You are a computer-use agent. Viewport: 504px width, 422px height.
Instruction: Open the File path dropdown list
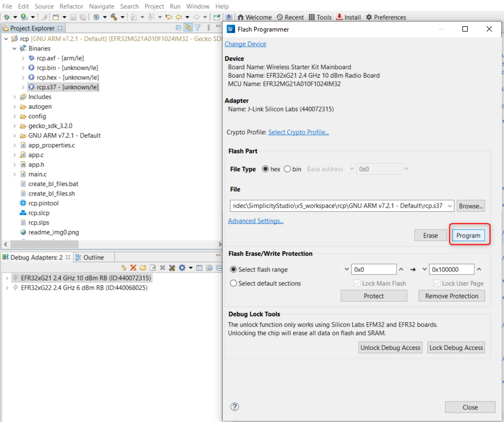(450, 207)
